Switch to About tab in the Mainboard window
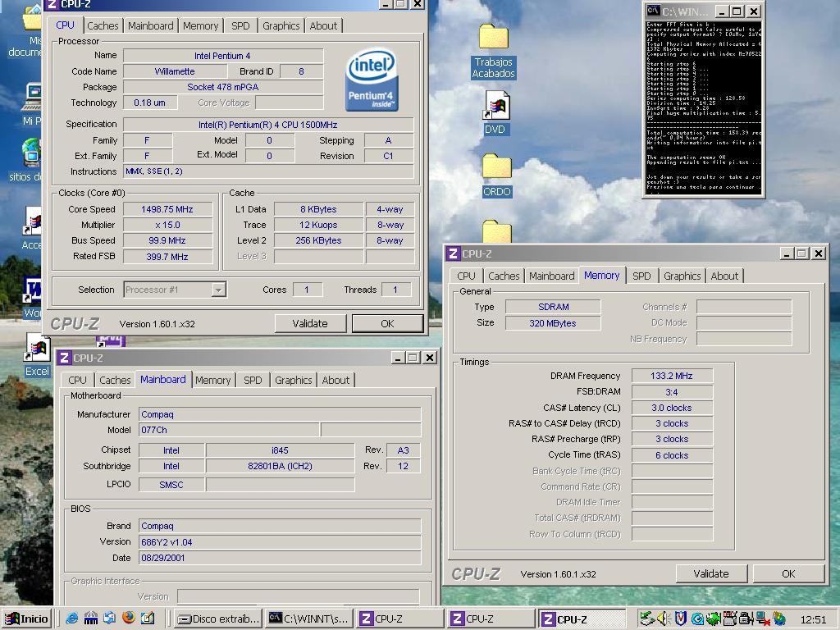 (x=336, y=380)
